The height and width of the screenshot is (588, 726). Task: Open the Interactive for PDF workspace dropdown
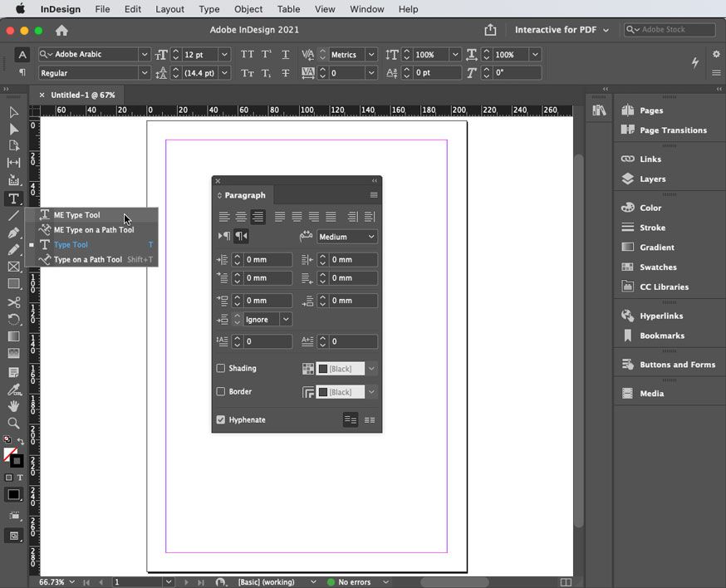[x=562, y=30]
